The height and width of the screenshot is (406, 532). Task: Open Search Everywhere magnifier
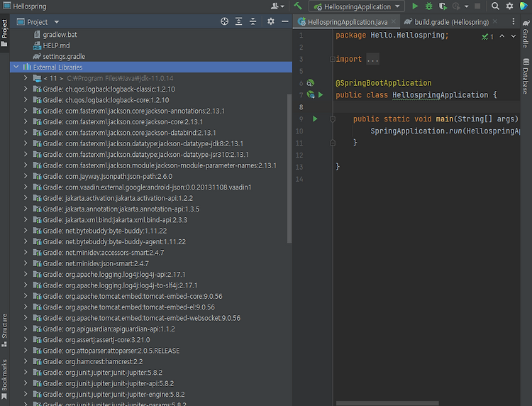pos(495,6)
